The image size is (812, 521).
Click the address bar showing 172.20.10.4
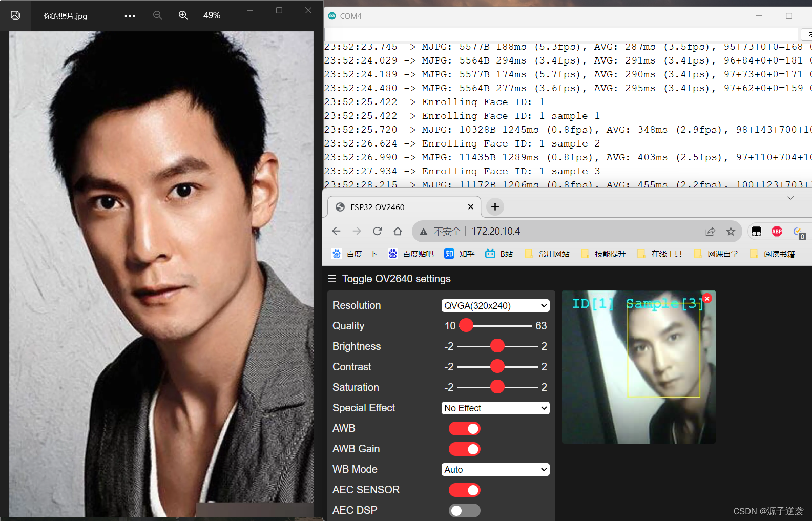coord(576,232)
